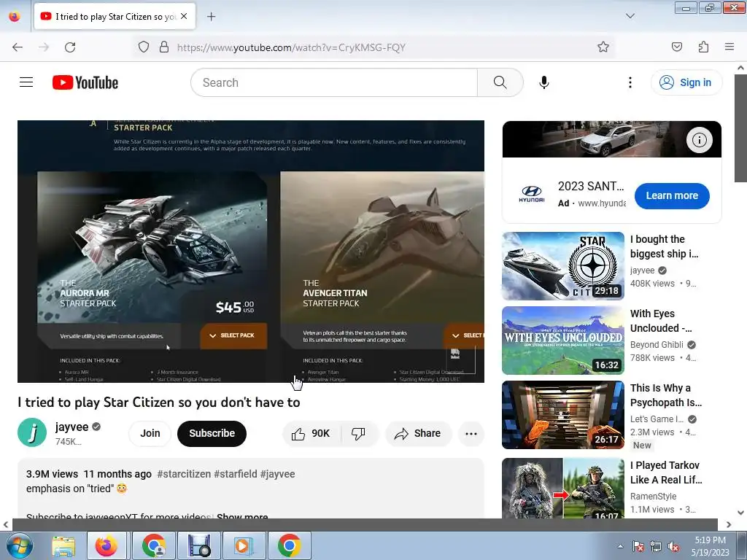Viewport: 747px width, 560px height.
Task: Click the muted volume tray icon
Action: [x=673, y=546]
